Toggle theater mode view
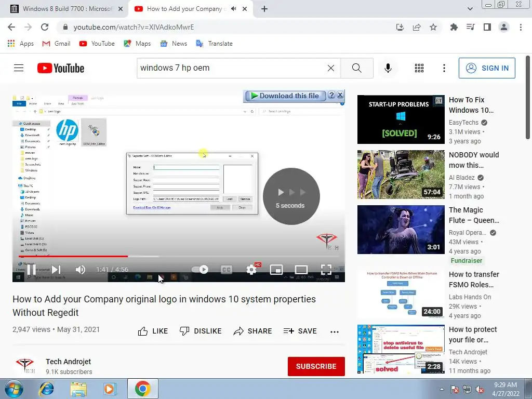The image size is (532, 399). click(301, 270)
